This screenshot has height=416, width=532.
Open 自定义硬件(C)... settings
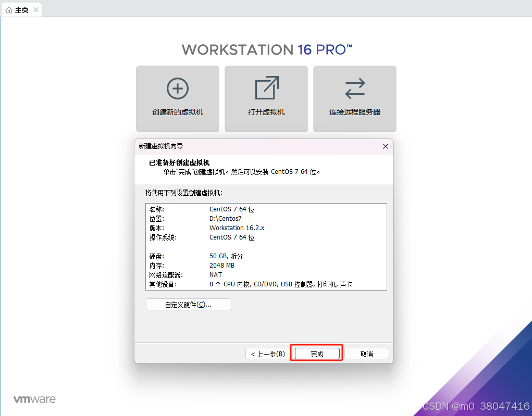pos(188,305)
